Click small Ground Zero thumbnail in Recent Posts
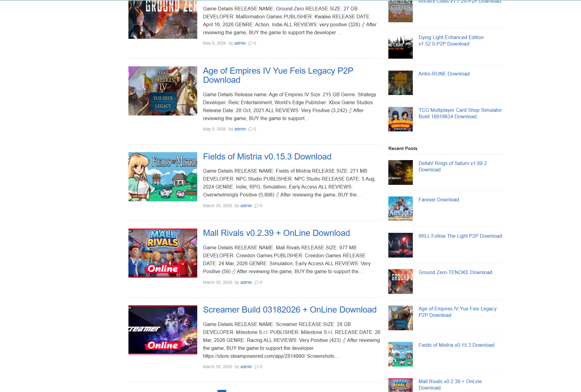The width and height of the screenshot is (581, 392). (x=401, y=281)
